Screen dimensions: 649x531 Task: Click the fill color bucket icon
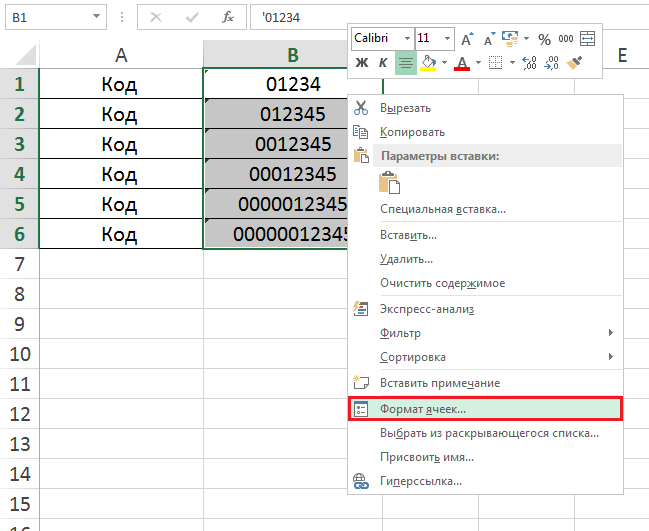[x=428, y=63]
